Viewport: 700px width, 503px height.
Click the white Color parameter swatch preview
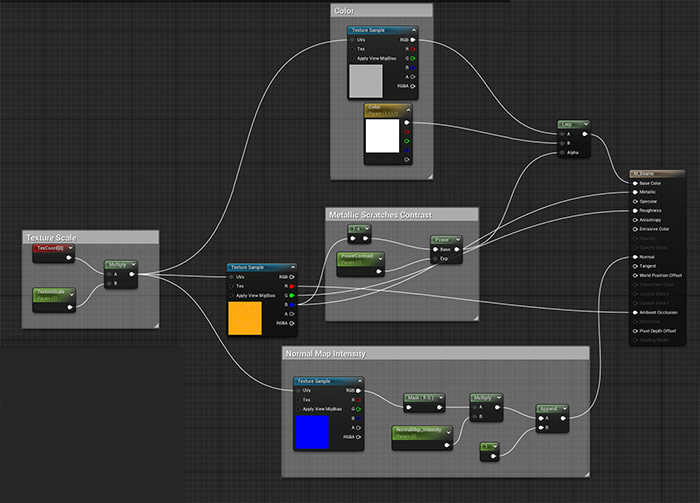point(382,134)
